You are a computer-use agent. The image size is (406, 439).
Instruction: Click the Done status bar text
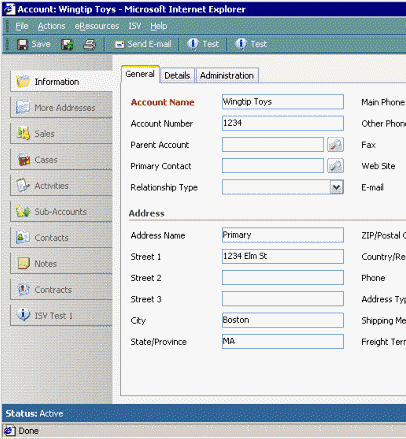pyautogui.click(x=29, y=431)
